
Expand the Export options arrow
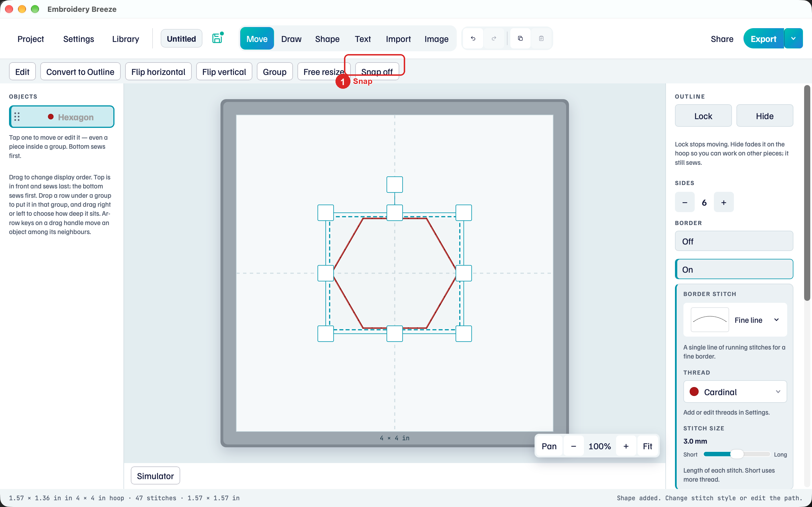click(x=793, y=39)
